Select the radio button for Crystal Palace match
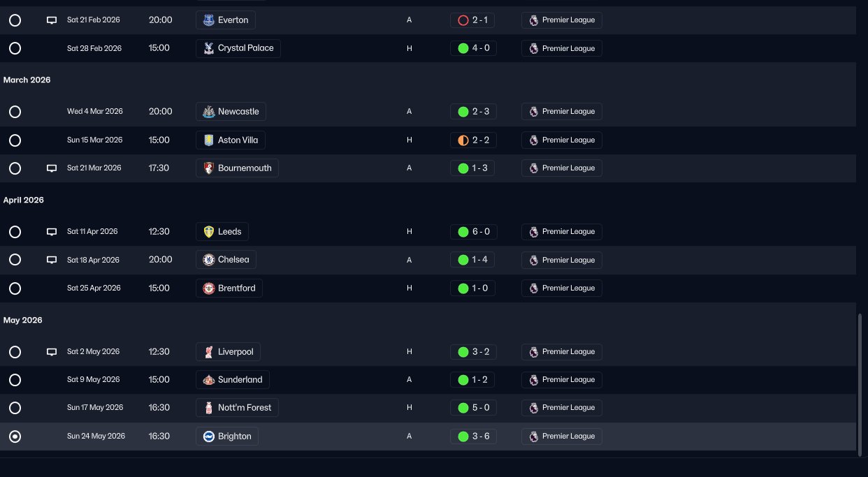 pyautogui.click(x=15, y=48)
